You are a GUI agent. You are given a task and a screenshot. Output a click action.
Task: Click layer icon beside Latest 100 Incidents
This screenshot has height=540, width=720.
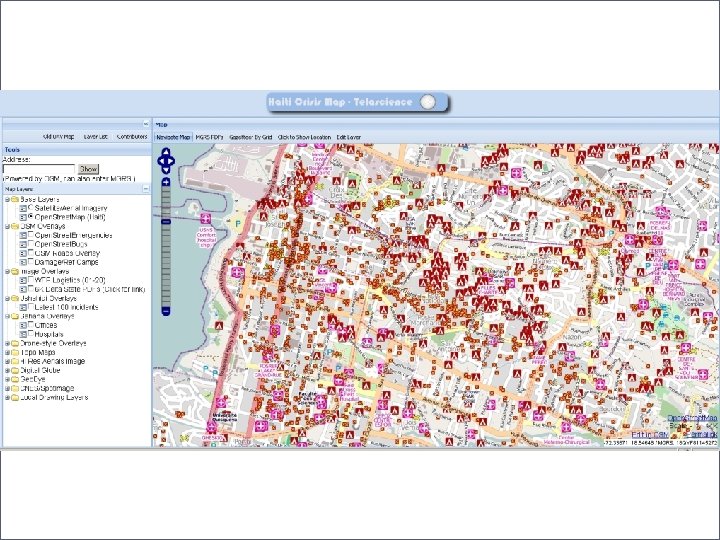coord(23,307)
